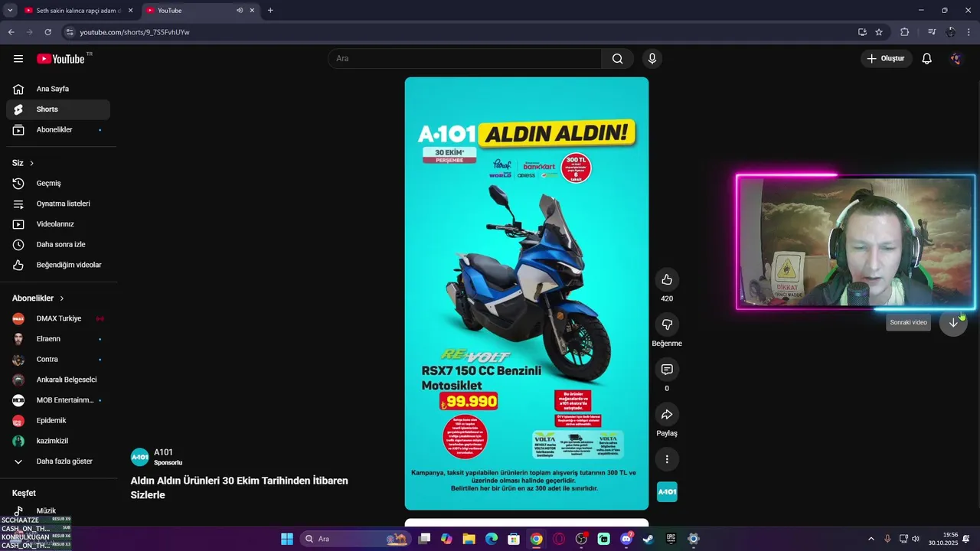
Task: Click the install app icon in the address bar
Action: [x=862, y=32]
